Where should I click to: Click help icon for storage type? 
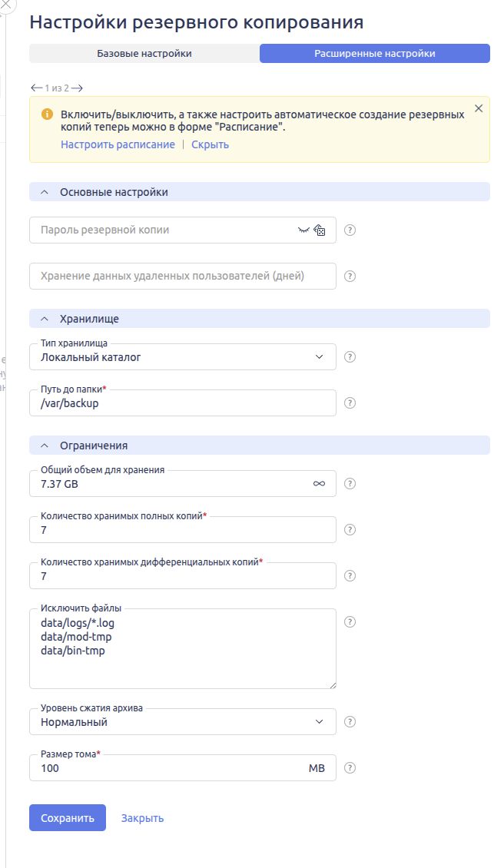350,356
